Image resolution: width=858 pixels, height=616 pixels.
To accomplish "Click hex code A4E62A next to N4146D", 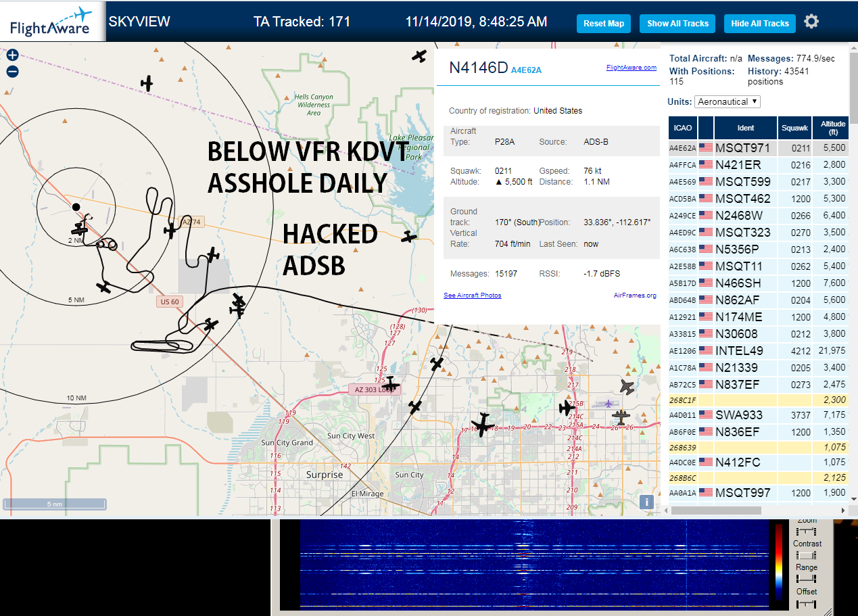I will click(526, 70).
